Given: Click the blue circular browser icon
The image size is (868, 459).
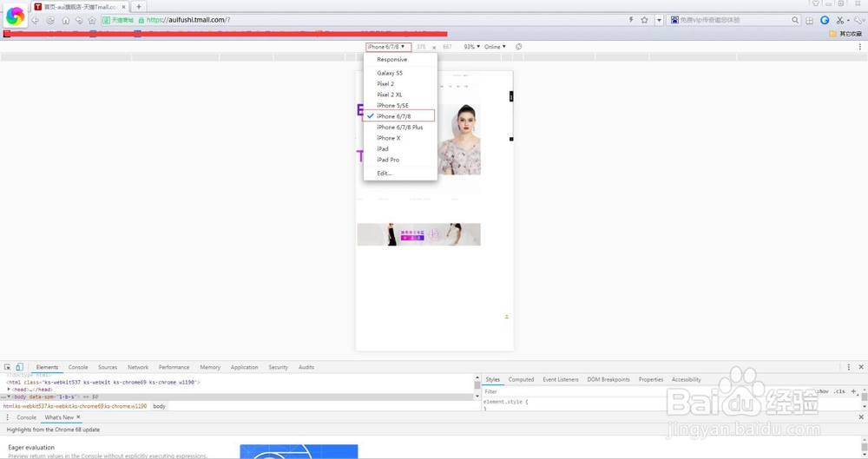Looking at the screenshot, I should pyautogui.click(x=825, y=20).
